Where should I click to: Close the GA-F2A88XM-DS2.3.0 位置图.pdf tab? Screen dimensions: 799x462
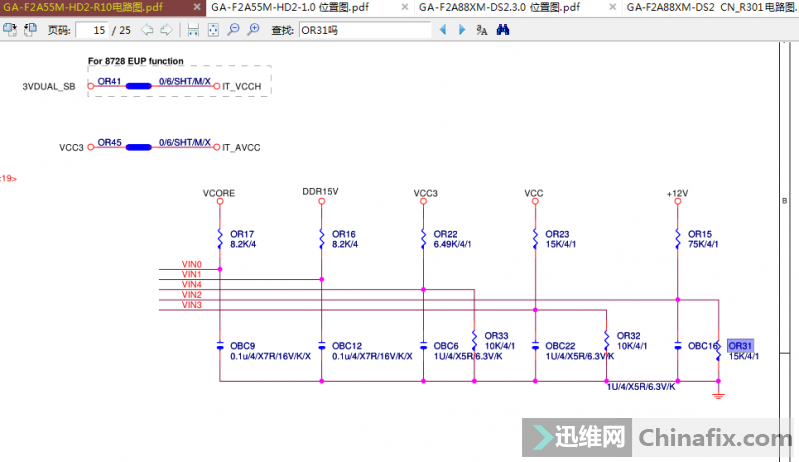612,7
